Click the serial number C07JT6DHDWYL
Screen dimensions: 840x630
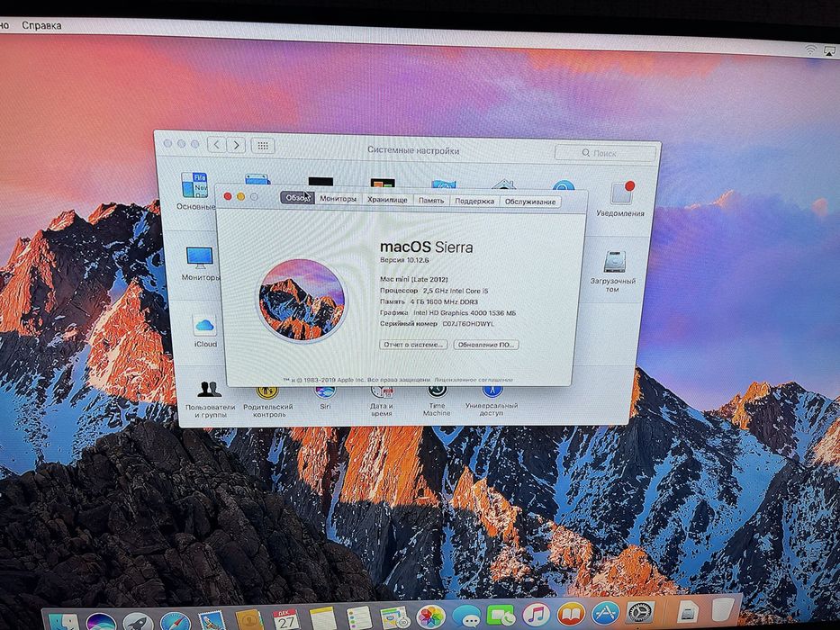pyautogui.click(x=468, y=324)
